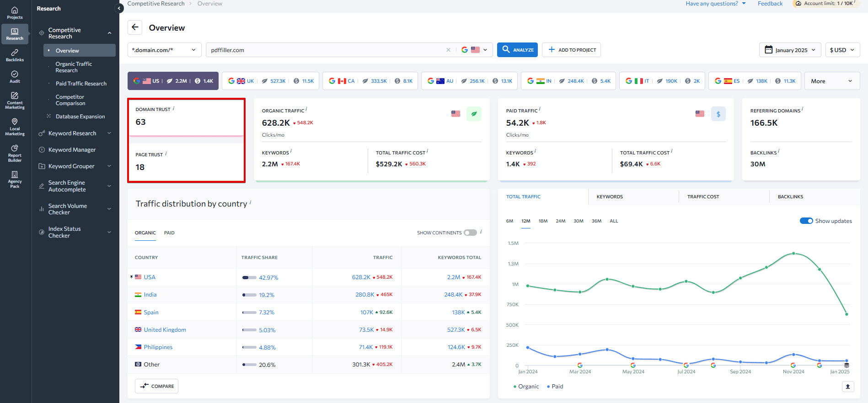Select the 6M chart range
The height and width of the screenshot is (403, 868).
click(x=509, y=221)
